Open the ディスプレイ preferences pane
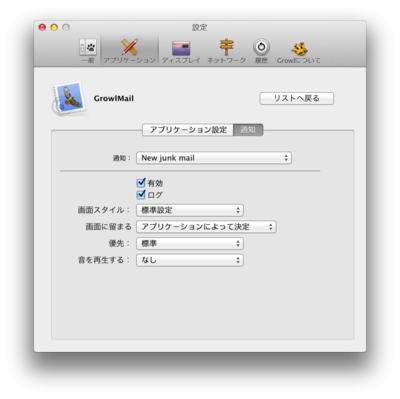 181,52
